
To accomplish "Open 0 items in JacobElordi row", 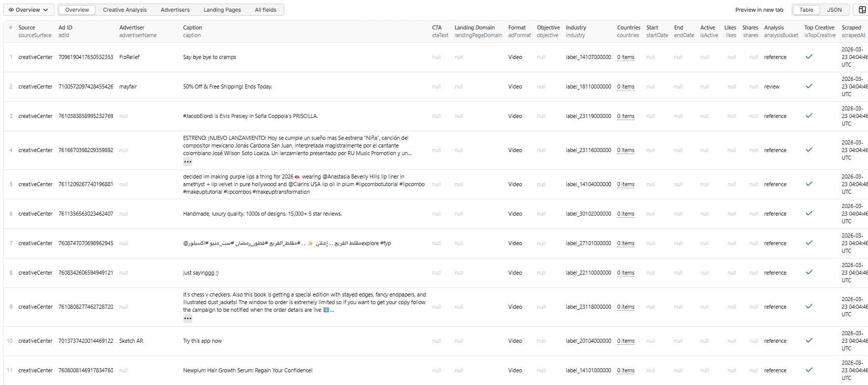I will [626, 116].
